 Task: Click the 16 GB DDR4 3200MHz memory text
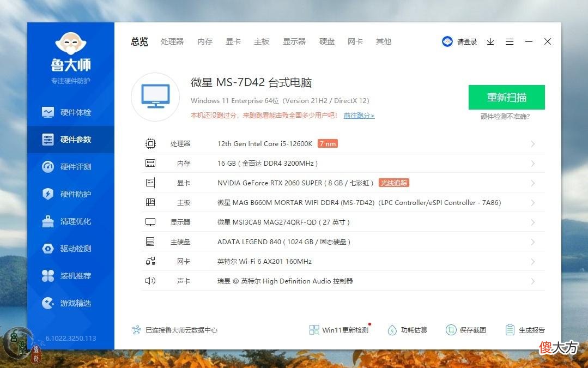268,164
